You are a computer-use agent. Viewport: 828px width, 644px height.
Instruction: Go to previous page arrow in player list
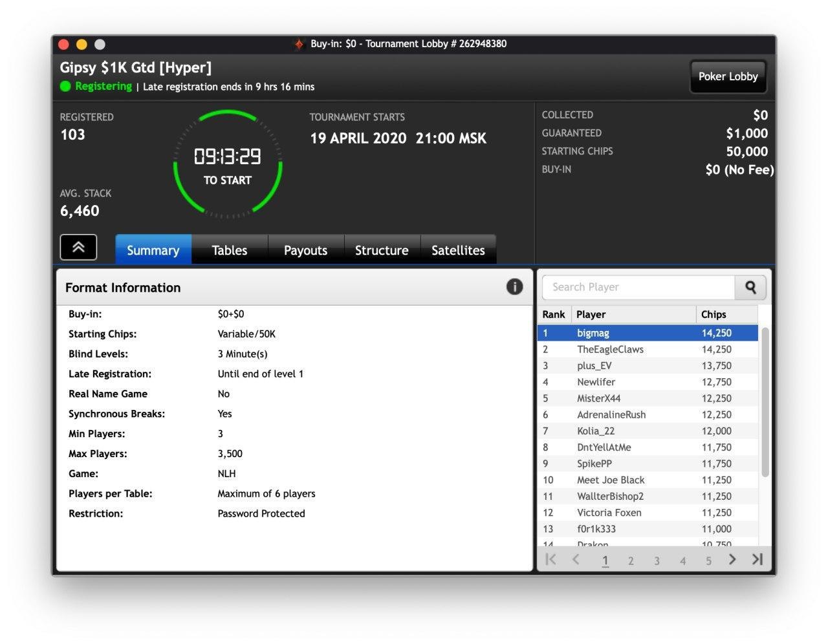pos(576,559)
